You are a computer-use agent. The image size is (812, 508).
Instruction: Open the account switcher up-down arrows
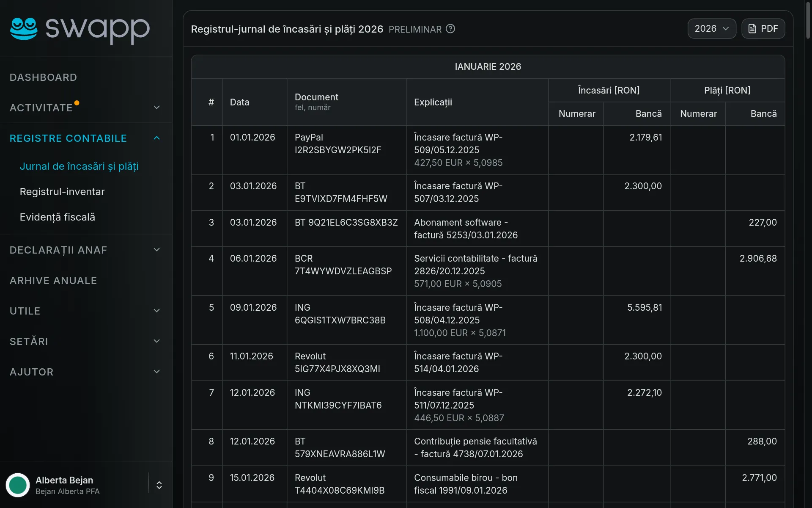click(159, 485)
